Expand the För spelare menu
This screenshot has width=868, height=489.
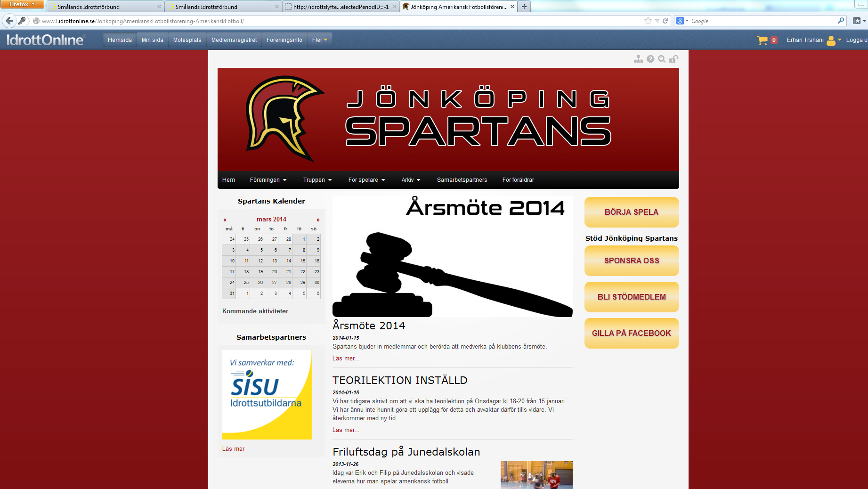[x=366, y=180]
